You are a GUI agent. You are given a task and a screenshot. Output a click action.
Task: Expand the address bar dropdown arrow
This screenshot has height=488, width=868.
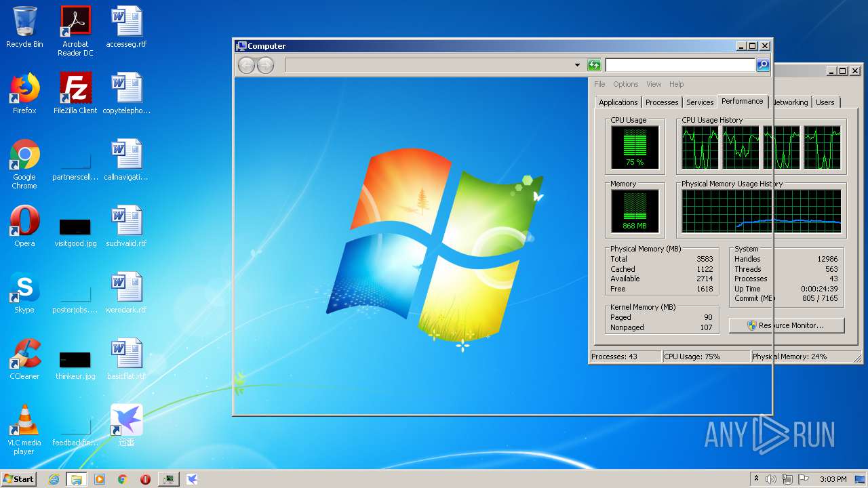point(577,65)
